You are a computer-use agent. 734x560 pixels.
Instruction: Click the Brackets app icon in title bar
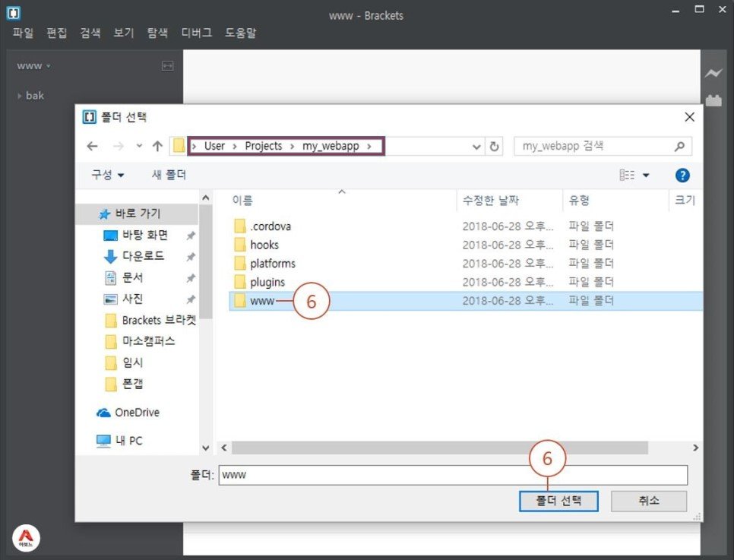[13, 13]
